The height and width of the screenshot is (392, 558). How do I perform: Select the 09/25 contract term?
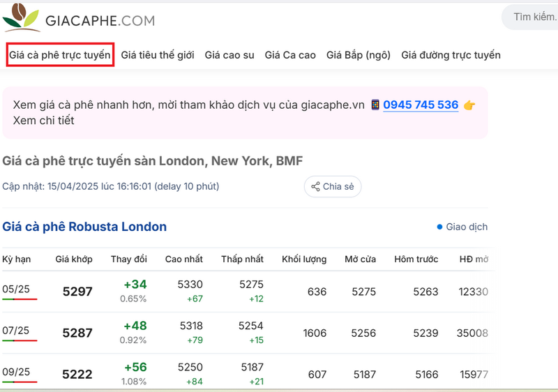tap(15, 372)
